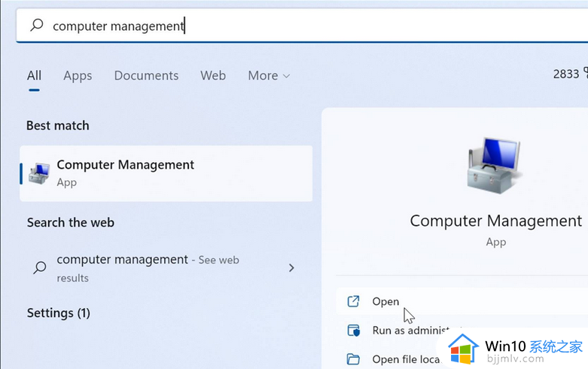
Task: Click the Run as administrator shield icon
Action: (x=353, y=331)
